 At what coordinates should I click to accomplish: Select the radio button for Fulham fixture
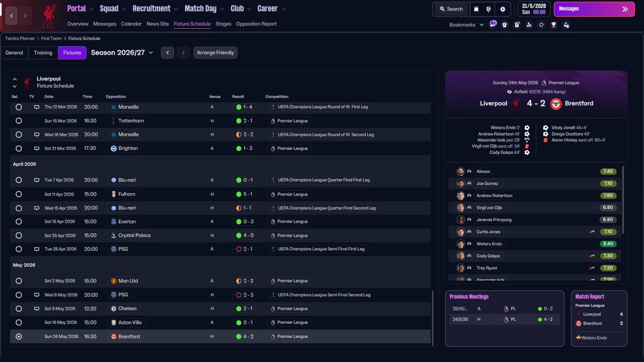[x=19, y=194]
